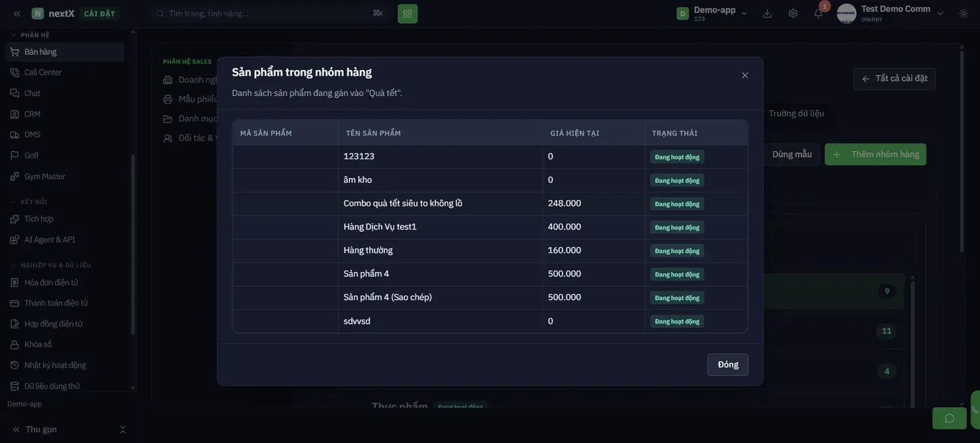Select the Chat sidebar icon
Image resolution: width=980 pixels, height=443 pixels.
pyautogui.click(x=14, y=93)
